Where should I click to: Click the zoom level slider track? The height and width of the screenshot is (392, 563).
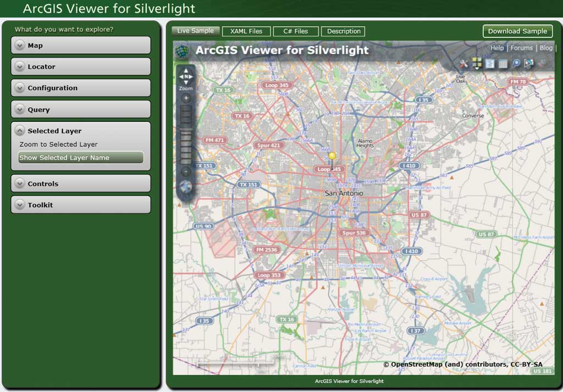point(186,135)
